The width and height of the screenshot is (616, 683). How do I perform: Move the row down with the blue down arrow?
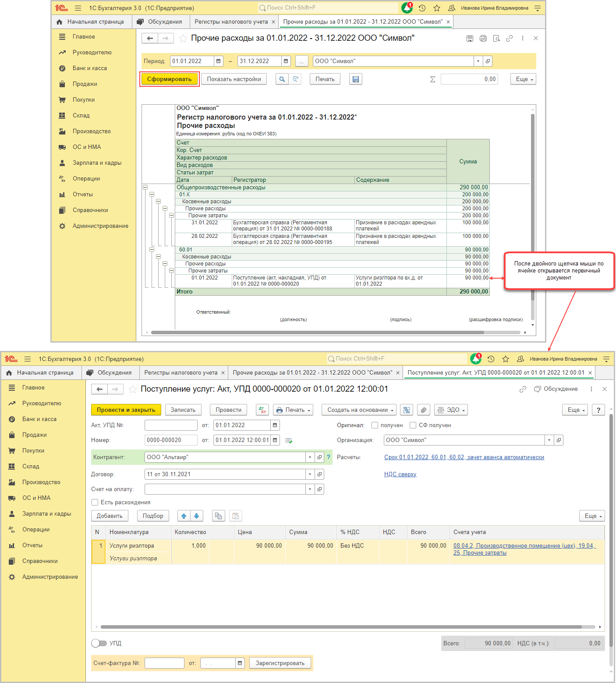point(197,516)
